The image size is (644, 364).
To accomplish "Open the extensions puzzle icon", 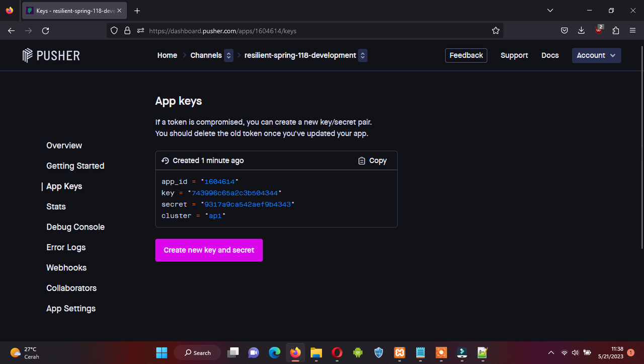I will click(616, 31).
